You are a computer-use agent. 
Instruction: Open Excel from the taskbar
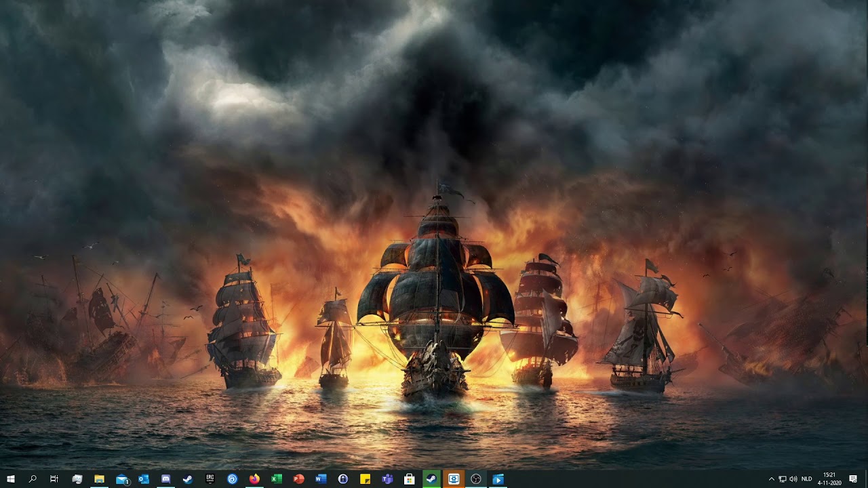277,479
